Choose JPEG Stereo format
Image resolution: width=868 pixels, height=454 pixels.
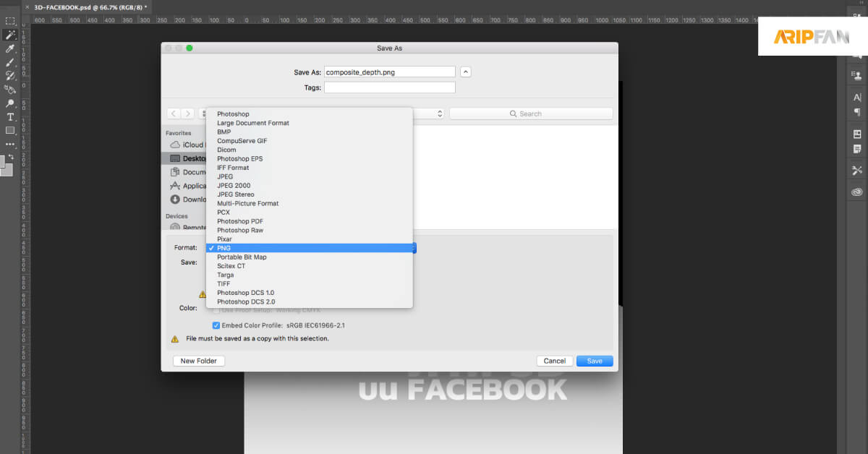309,194
